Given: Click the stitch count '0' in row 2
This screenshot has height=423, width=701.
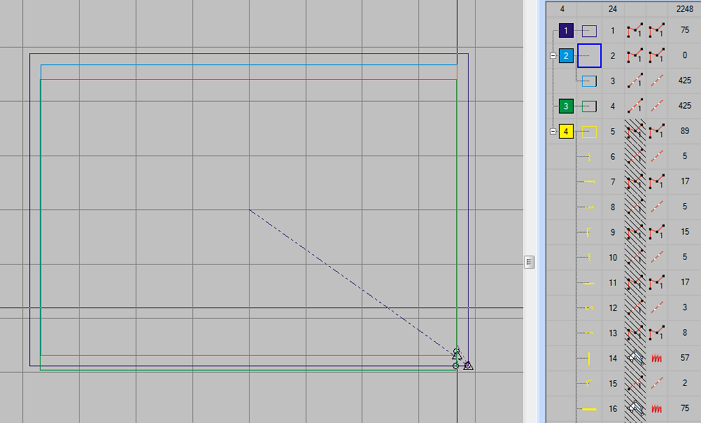Looking at the screenshot, I should click(x=685, y=55).
